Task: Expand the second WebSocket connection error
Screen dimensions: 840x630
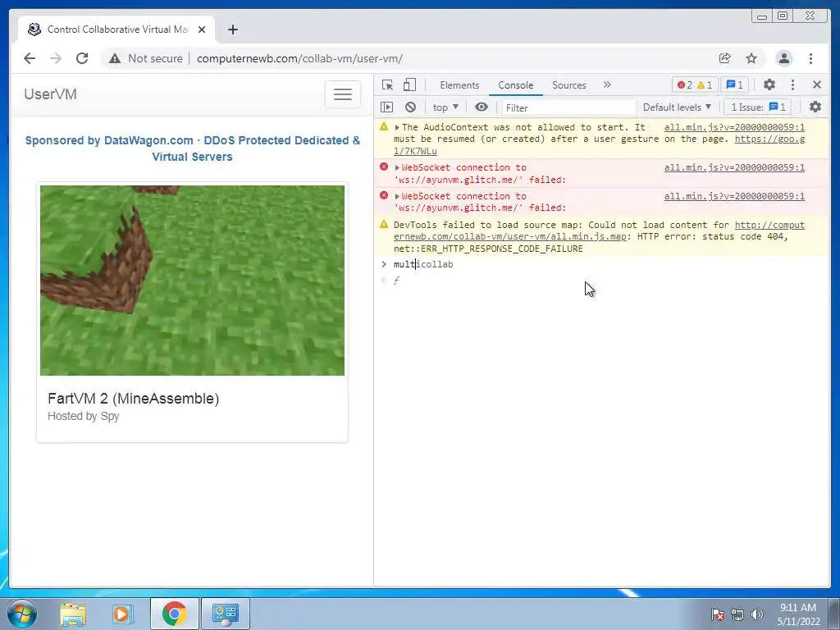Action: pos(397,197)
